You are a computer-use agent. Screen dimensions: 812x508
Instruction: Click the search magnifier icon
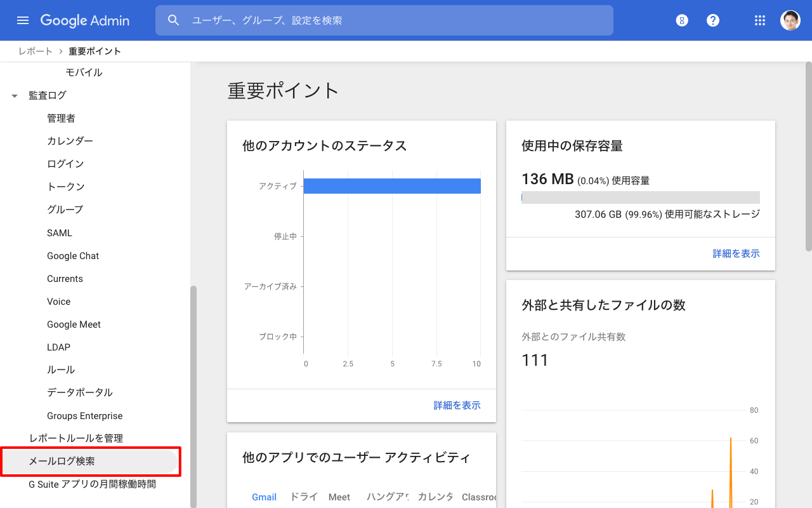[x=174, y=20]
